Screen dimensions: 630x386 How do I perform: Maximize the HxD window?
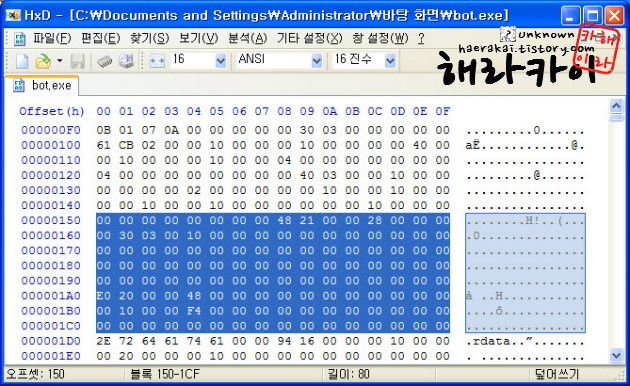tap(592, 16)
